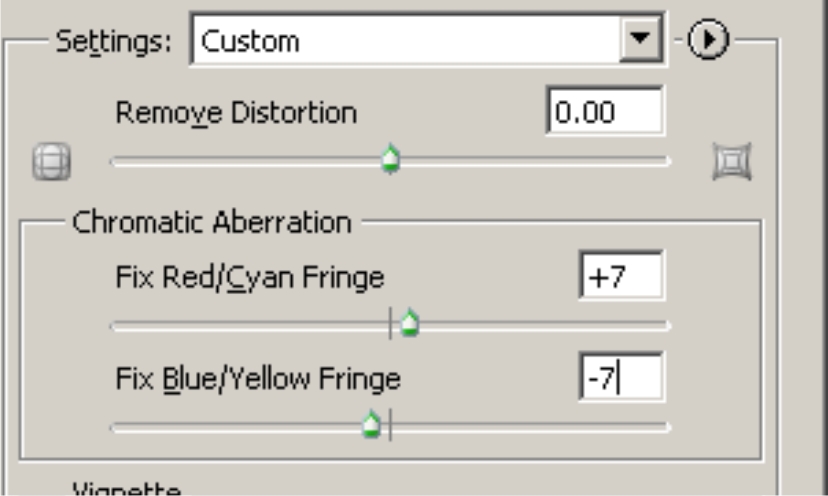Click the Chromatic Aberration group heading
This screenshot has width=828, height=496.
[x=211, y=222]
